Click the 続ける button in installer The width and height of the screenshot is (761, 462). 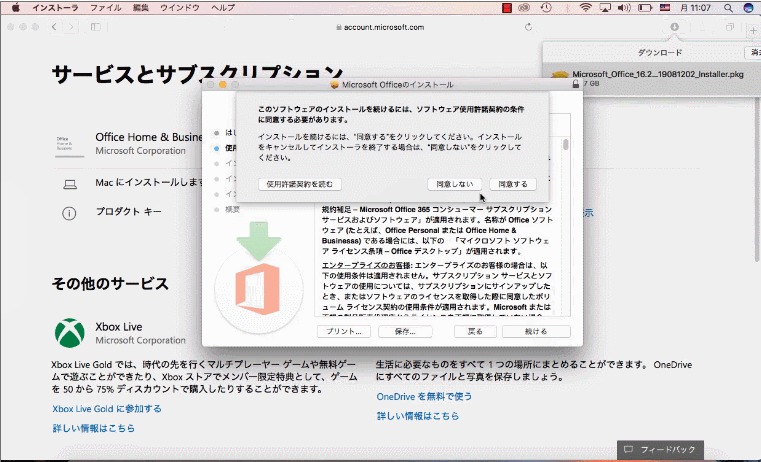pos(536,331)
